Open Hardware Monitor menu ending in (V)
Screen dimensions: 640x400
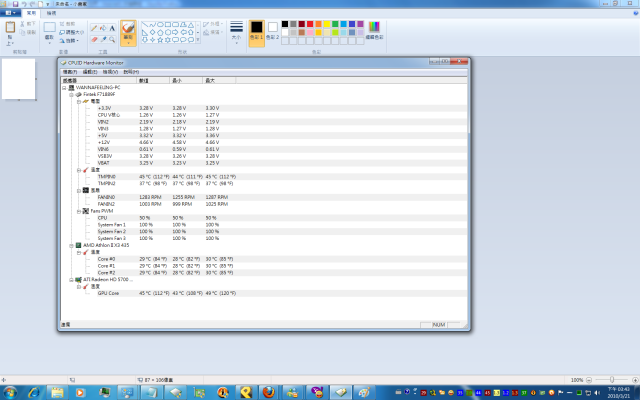pos(110,72)
